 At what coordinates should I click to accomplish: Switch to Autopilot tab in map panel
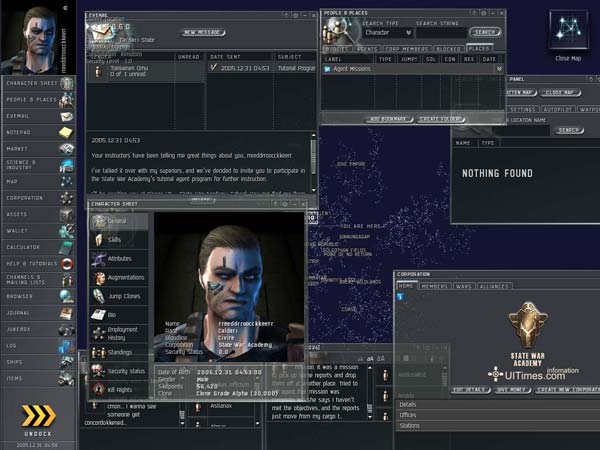558,109
